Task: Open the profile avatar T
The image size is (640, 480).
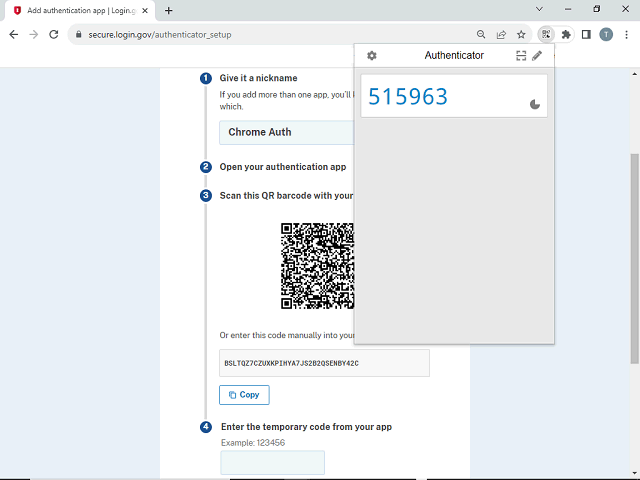Action: click(606, 34)
